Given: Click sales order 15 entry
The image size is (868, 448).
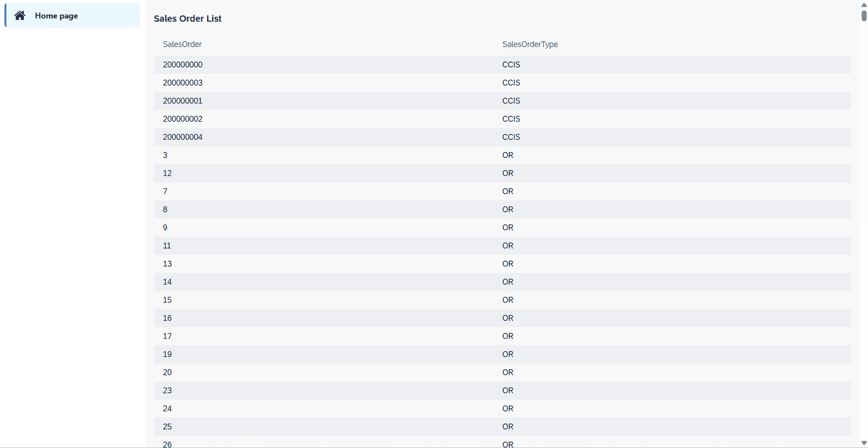Looking at the screenshot, I should click(167, 300).
